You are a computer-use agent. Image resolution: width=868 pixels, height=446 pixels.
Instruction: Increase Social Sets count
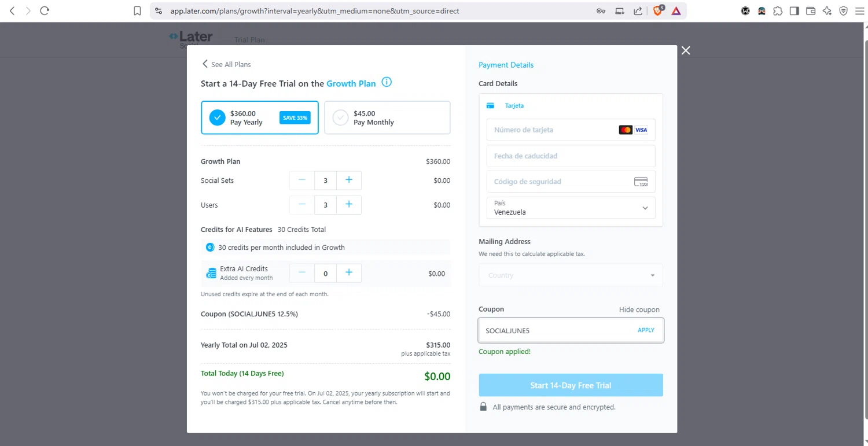349,180
